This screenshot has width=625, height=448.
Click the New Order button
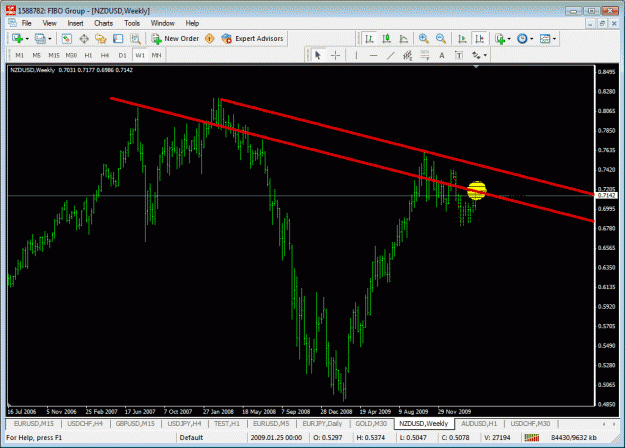tap(175, 39)
